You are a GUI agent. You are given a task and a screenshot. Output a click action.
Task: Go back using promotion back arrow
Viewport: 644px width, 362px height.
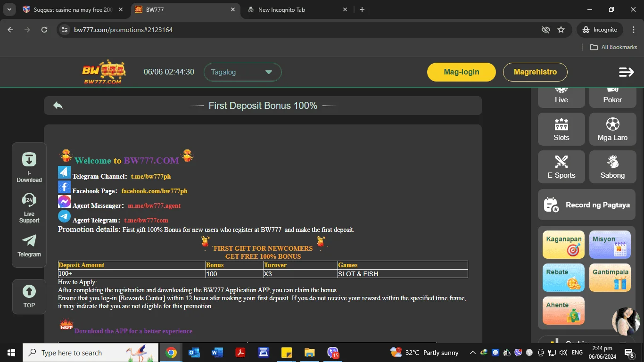(x=58, y=106)
